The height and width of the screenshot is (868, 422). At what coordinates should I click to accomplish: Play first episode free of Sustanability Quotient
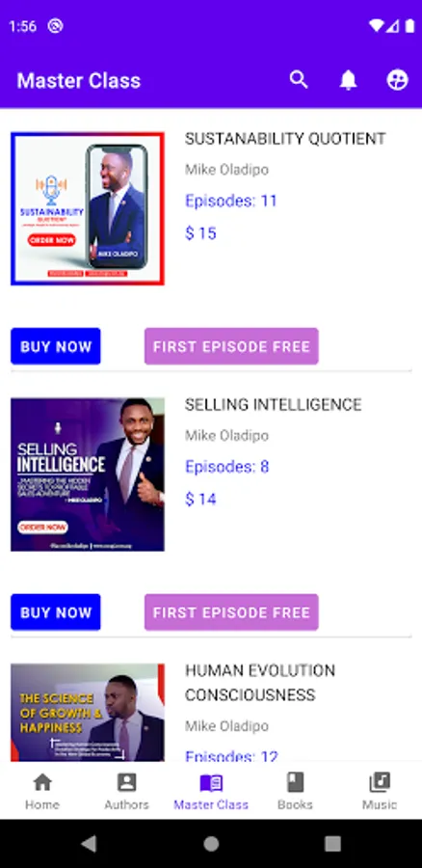(231, 346)
